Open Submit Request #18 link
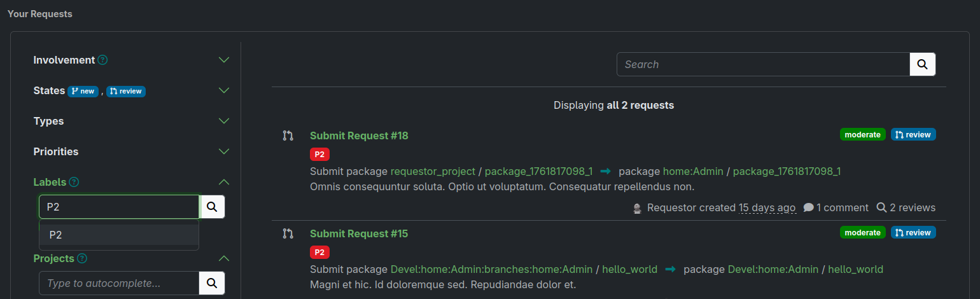980x299 pixels. (x=359, y=136)
